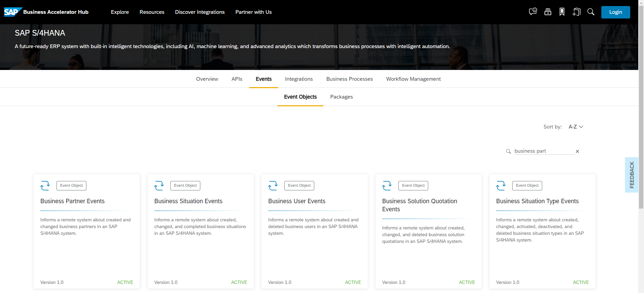The height and width of the screenshot is (293, 644).
Task: Open Business Situation Type Events title
Action: pyautogui.click(x=537, y=201)
